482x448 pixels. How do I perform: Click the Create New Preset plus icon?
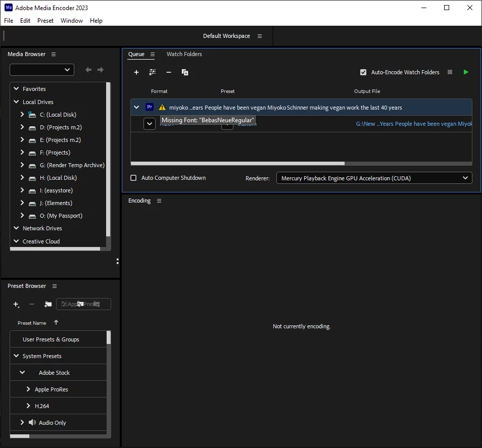coord(16,304)
